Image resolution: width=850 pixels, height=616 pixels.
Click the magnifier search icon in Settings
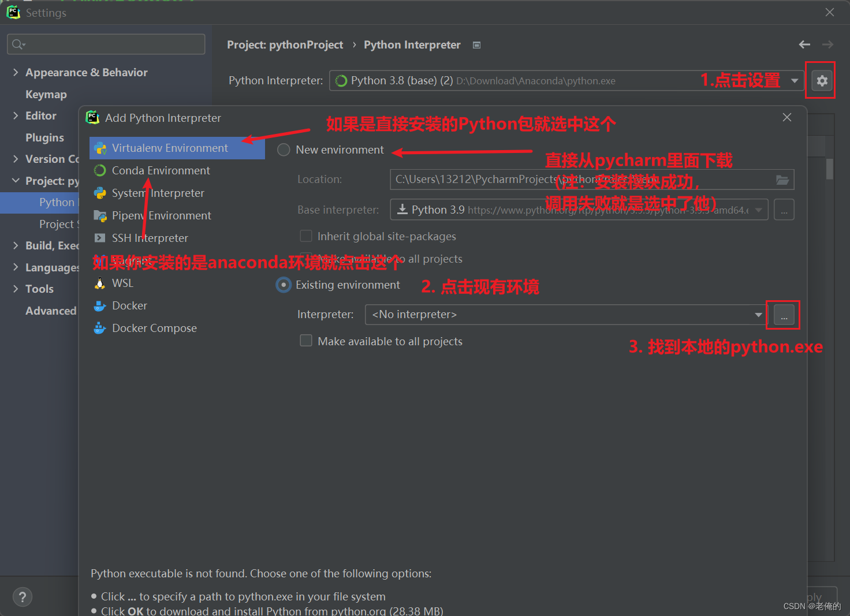click(x=18, y=44)
